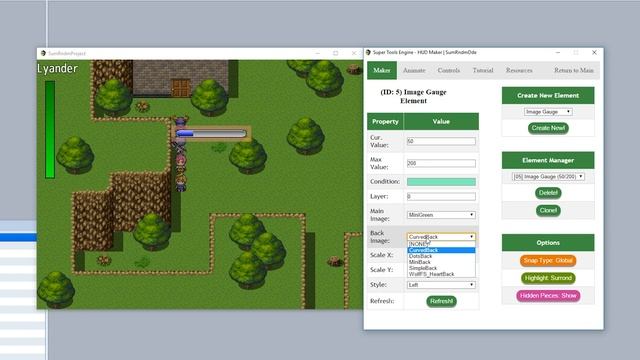Image resolution: width=640 pixels, height=360 pixels.
Task: Close the HUD Maker window
Action: pyautogui.click(x=594, y=53)
